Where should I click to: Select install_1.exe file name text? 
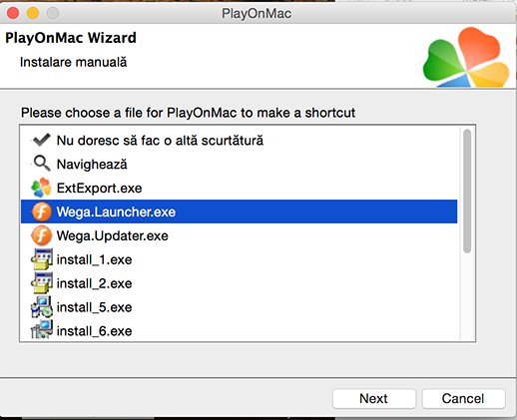coord(95,259)
